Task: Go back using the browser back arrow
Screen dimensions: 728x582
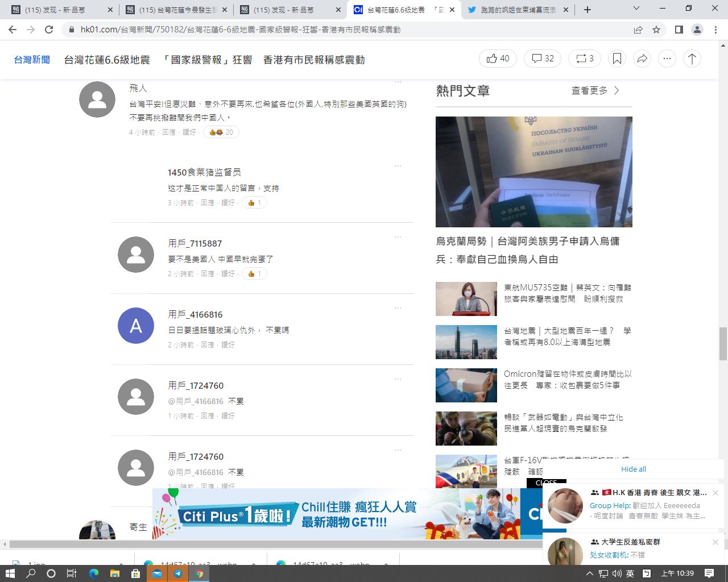Action: click(x=13, y=30)
